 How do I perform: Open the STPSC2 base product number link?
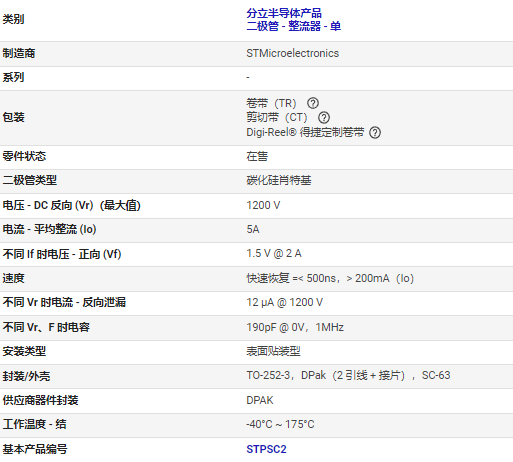coord(266,449)
